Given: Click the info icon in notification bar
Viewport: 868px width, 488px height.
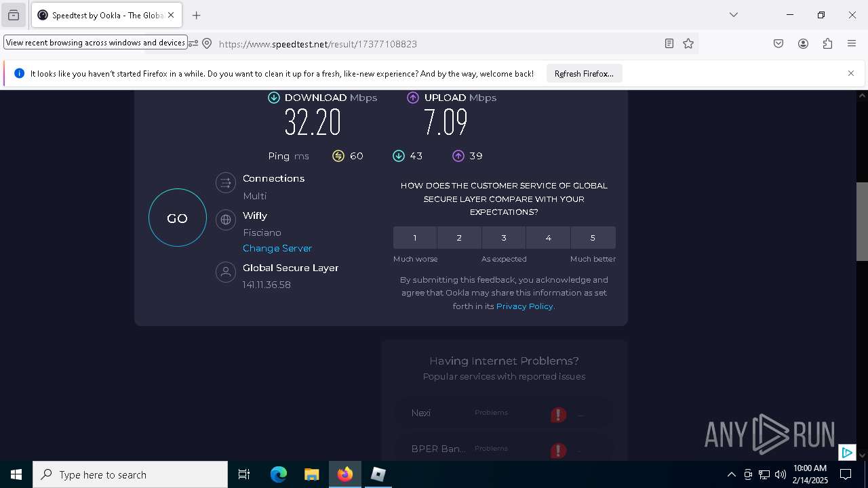Looking at the screenshot, I should (x=19, y=73).
